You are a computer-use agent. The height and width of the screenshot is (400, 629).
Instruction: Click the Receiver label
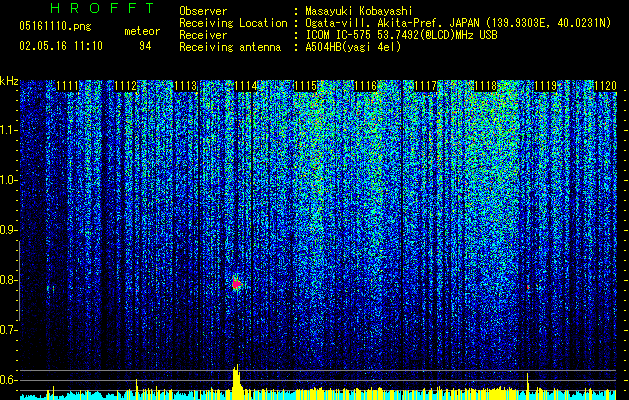pos(203,35)
